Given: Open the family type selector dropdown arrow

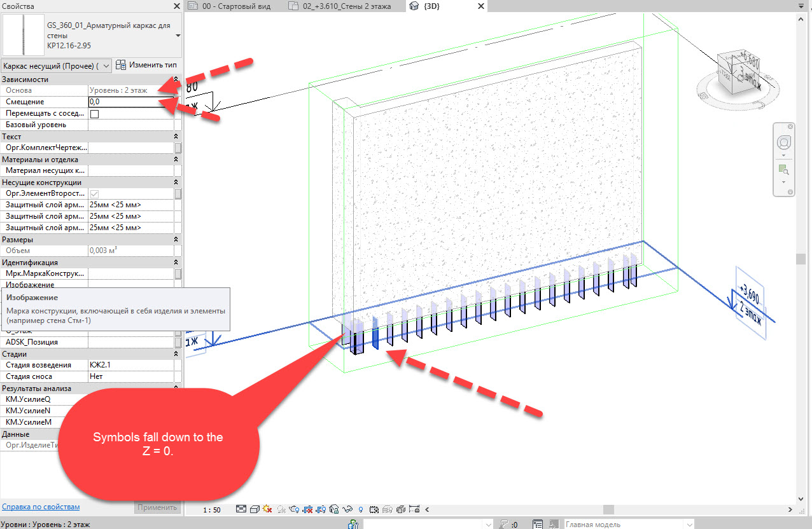Looking at the screenshot, I should click(x=178, y=36).
